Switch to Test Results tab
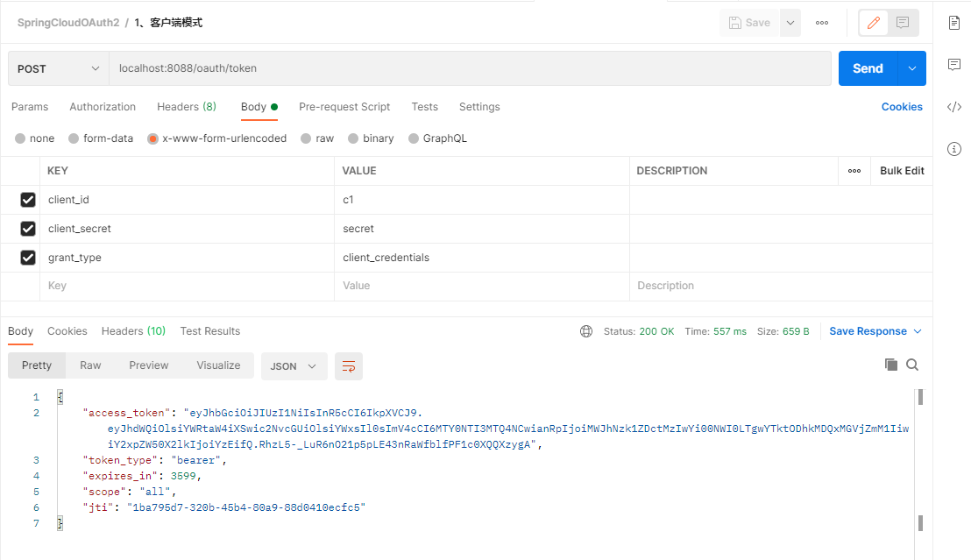971x560 pixels. 210,331
